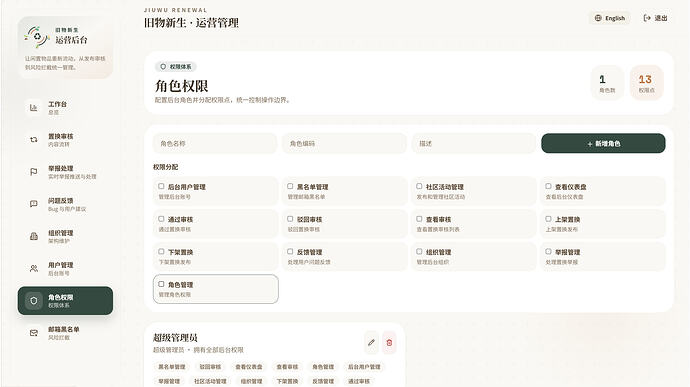Open 邮箱黑名单 in the sidebar
The width and height of the screenshot is (690, 387).
tap(65, 333)
